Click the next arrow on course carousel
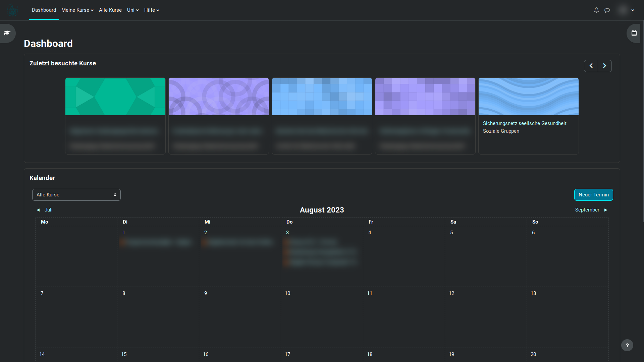The width and height of the screenshot is (644, 362). tap(605, 66)
